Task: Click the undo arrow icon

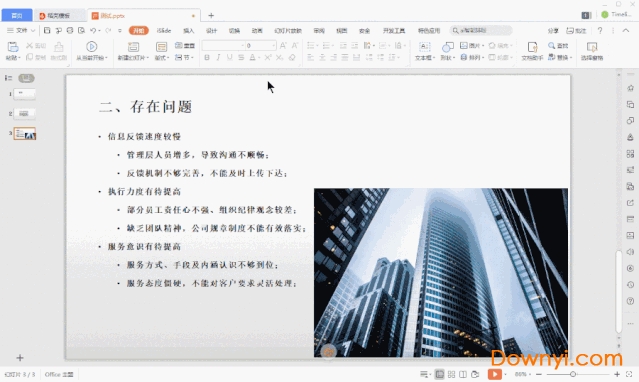Action: click(93, 30)
